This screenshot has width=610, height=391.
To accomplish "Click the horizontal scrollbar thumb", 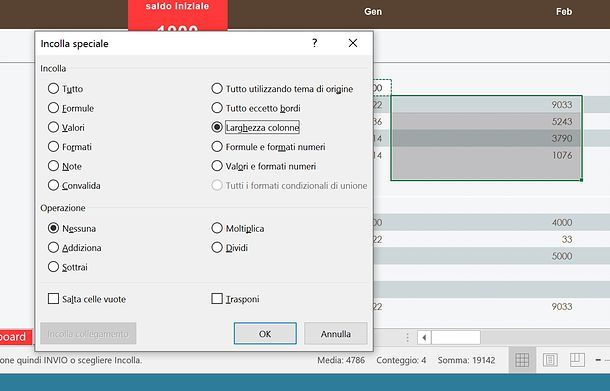I will click(456, 337).
